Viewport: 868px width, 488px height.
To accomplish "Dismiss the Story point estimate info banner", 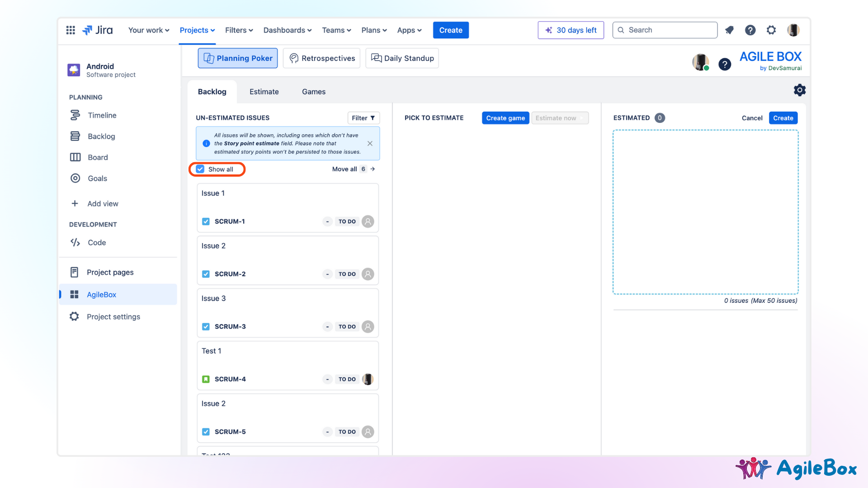I will tap(370, 143).
